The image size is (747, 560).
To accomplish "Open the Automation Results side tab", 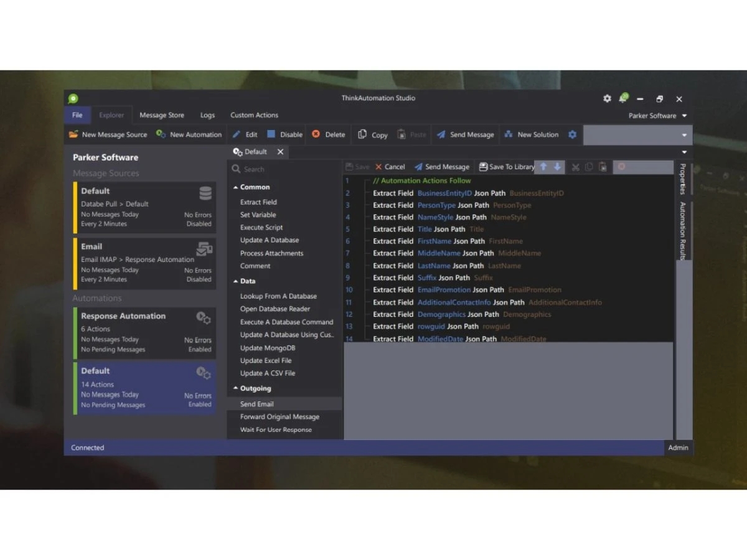I will point(683,231).
